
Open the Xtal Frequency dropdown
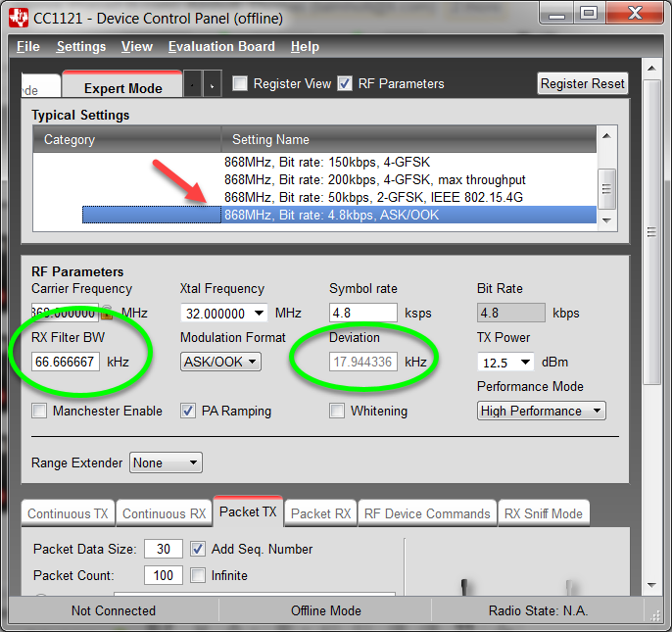click(259, 313)
